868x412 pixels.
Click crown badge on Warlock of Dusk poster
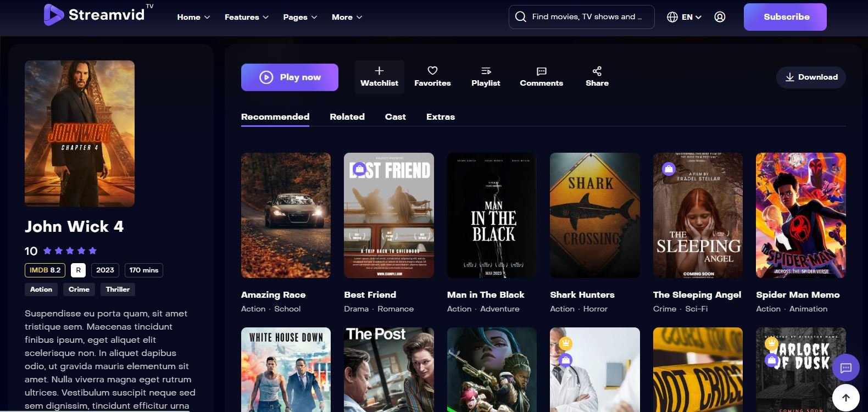[772, 343]
